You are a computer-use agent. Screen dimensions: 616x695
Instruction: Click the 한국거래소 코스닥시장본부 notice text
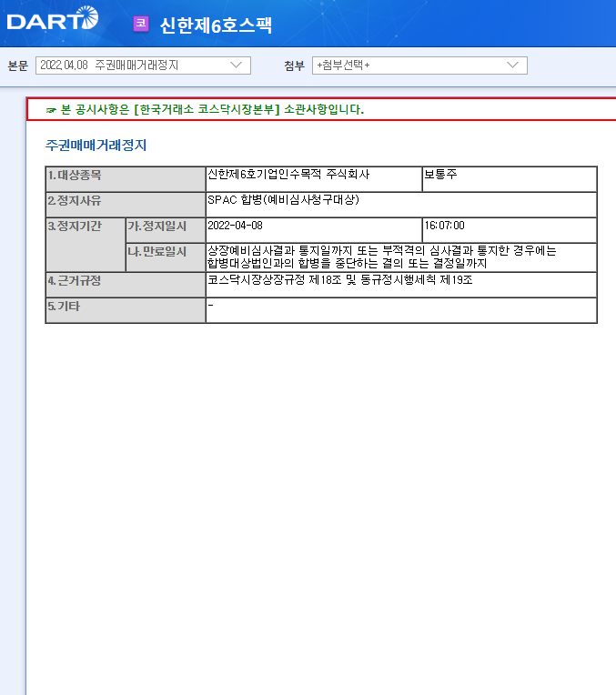click(212, 109)
